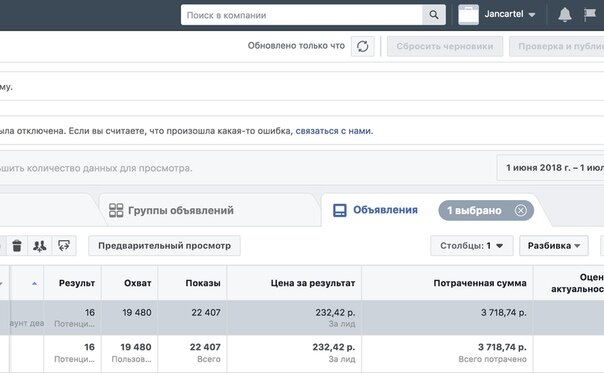Click the flag icon in top bar
604x373 pixels.
(x=589, y=15)
